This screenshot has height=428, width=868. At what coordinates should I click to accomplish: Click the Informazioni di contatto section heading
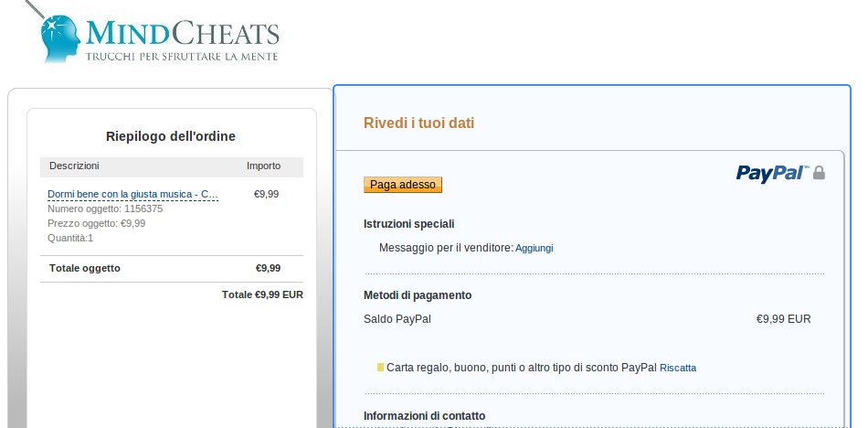(x=425, y=416)
